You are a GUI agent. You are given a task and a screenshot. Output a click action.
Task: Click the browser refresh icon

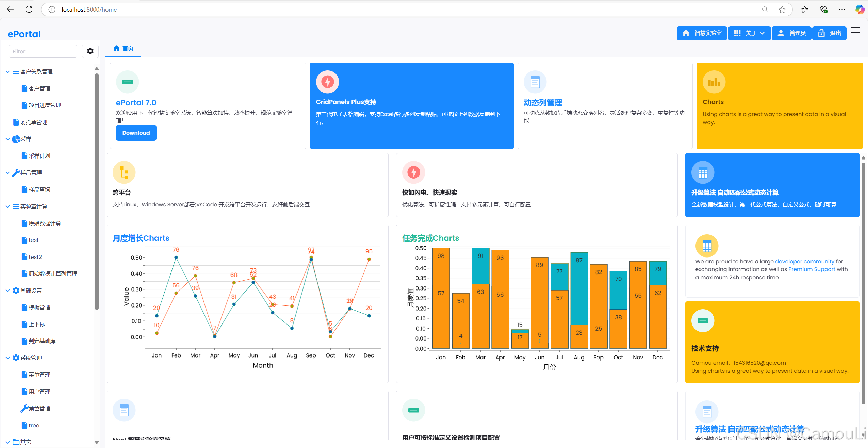tap(29, 10)
